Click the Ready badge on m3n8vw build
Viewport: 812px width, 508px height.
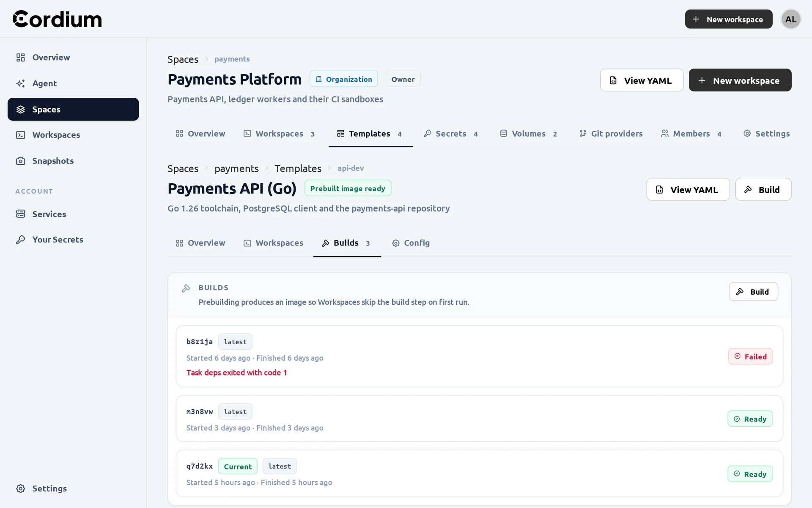[x=750, y=419]
